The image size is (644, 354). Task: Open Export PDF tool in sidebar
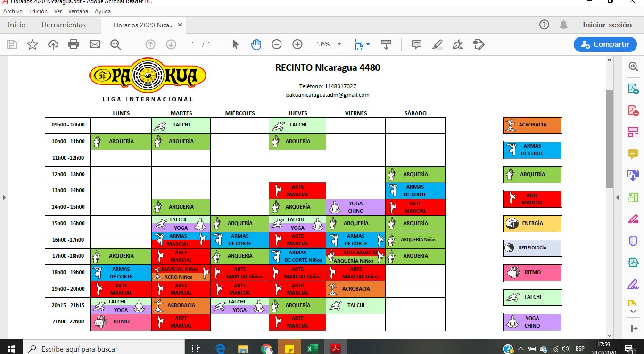click(x=633, y=89)
